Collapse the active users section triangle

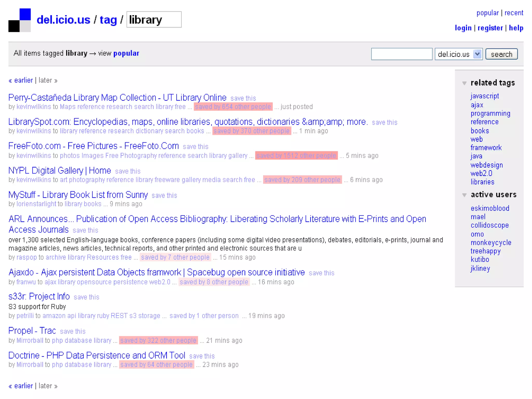pos(464,195)
